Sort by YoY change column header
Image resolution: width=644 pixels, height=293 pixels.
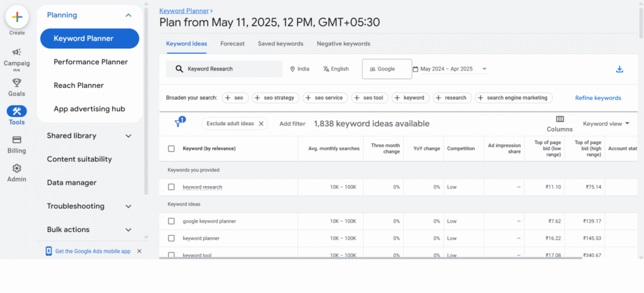pyautogui.click(x=427, y=148)
